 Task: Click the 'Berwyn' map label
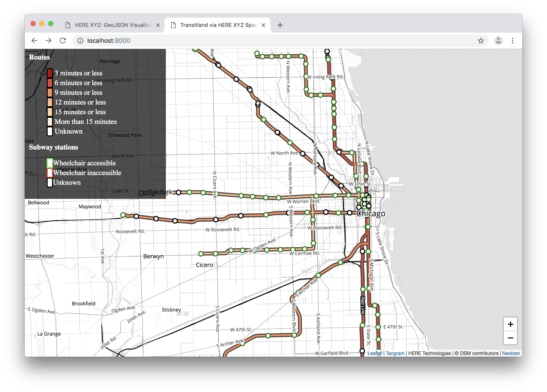(x=153, y=256)
